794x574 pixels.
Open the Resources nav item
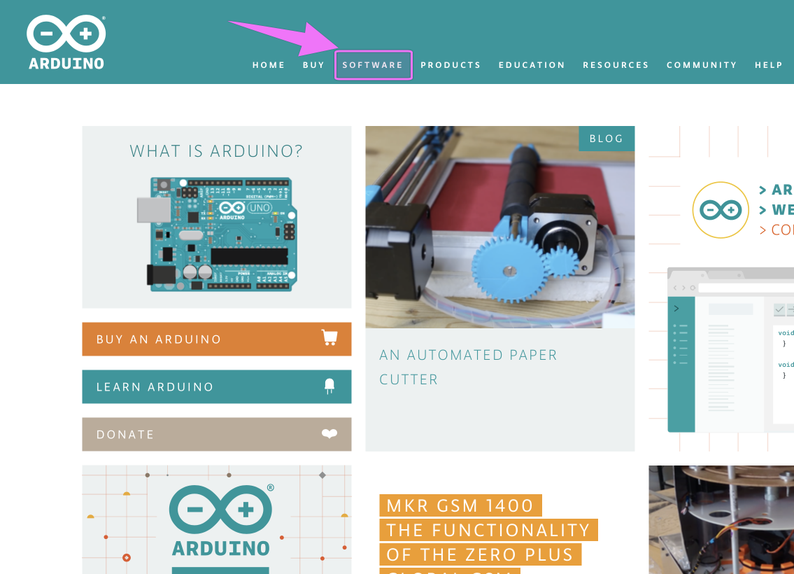pyautogui.click(x=615, y=65)
